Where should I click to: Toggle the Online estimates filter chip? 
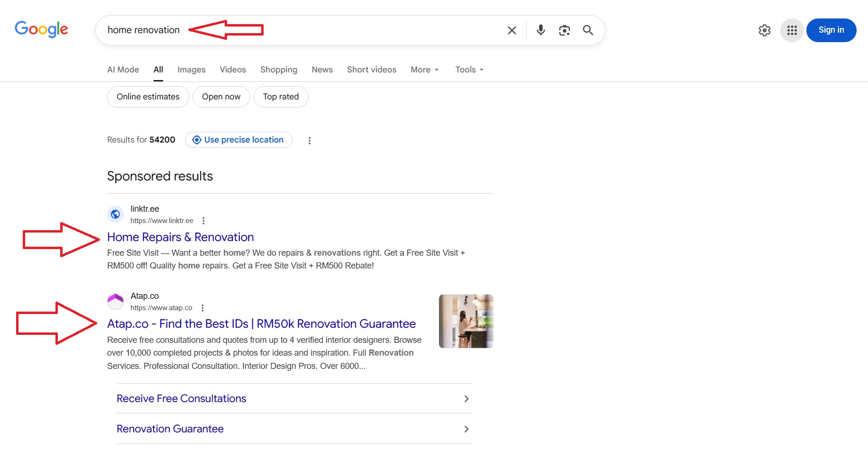(148, 97)
